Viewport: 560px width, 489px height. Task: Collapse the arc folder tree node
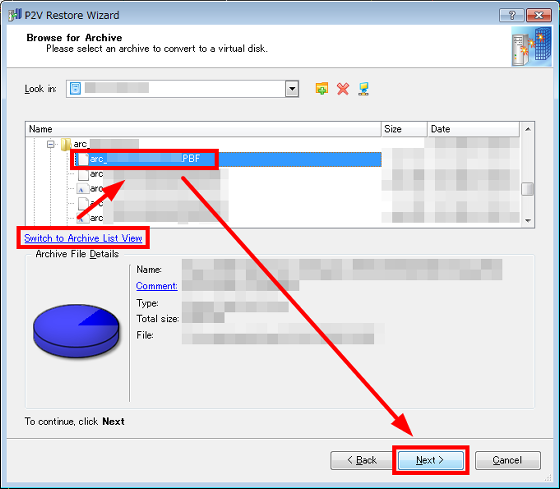click(51, 144)
